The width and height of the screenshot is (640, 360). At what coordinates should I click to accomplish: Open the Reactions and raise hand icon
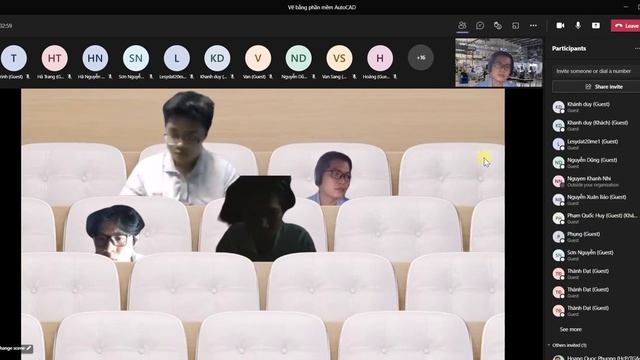point(498,25)
